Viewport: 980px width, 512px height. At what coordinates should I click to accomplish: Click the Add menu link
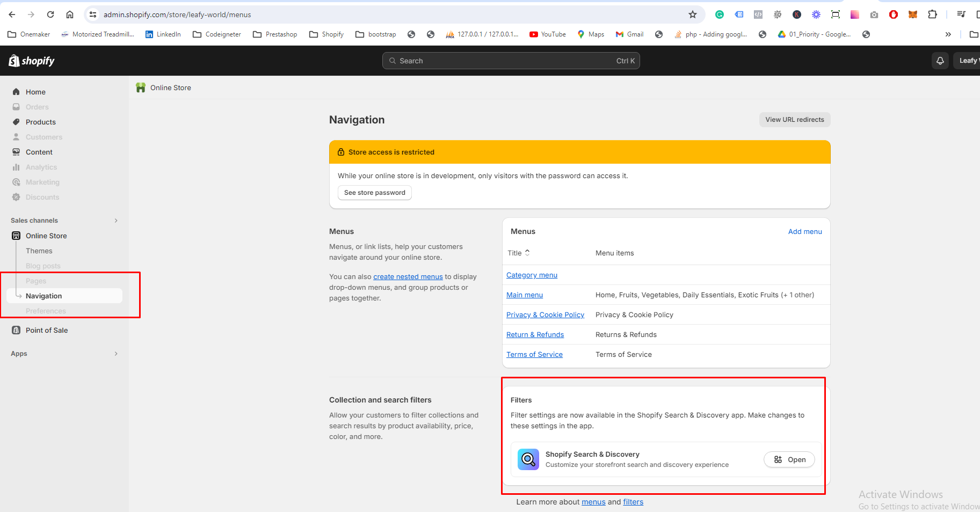coord(805,231)
